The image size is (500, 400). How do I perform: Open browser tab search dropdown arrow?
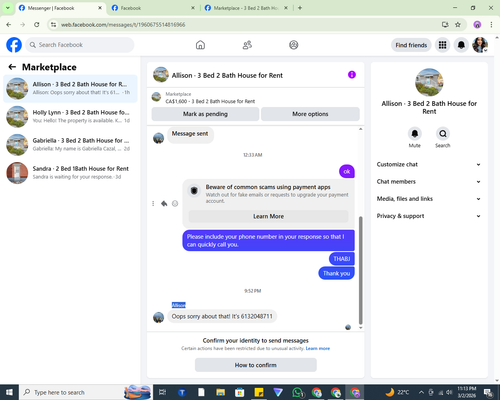tap(8, 8)
